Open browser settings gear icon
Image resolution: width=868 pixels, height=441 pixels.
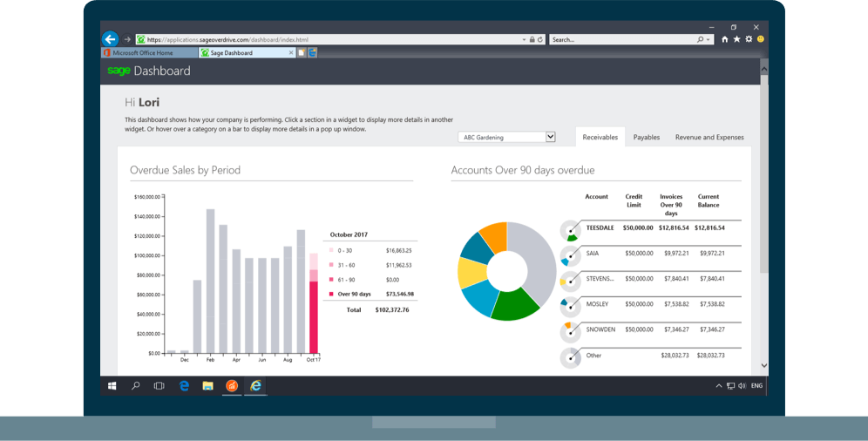(x=749, y=39)
